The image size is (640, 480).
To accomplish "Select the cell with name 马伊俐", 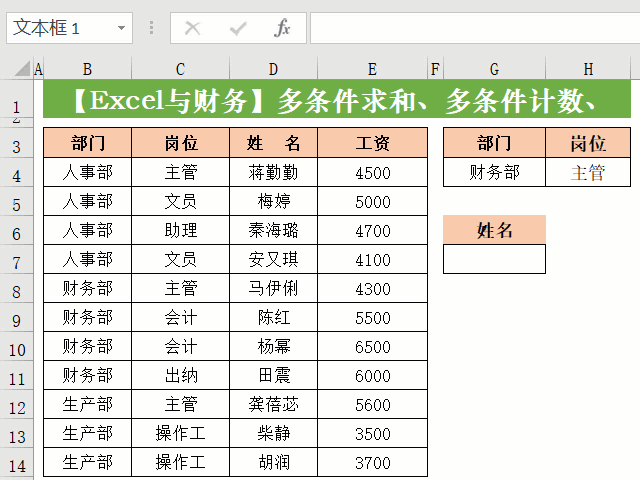I will point(273,288).
